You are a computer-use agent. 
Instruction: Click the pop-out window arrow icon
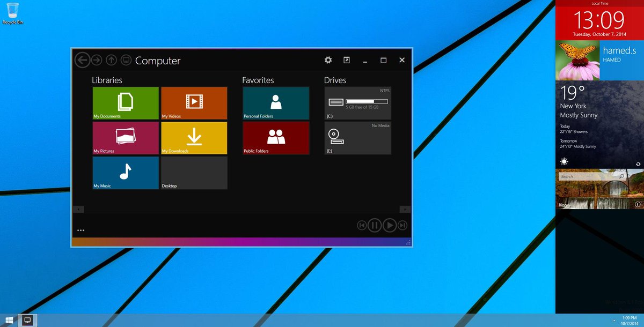tap(347, 60)
